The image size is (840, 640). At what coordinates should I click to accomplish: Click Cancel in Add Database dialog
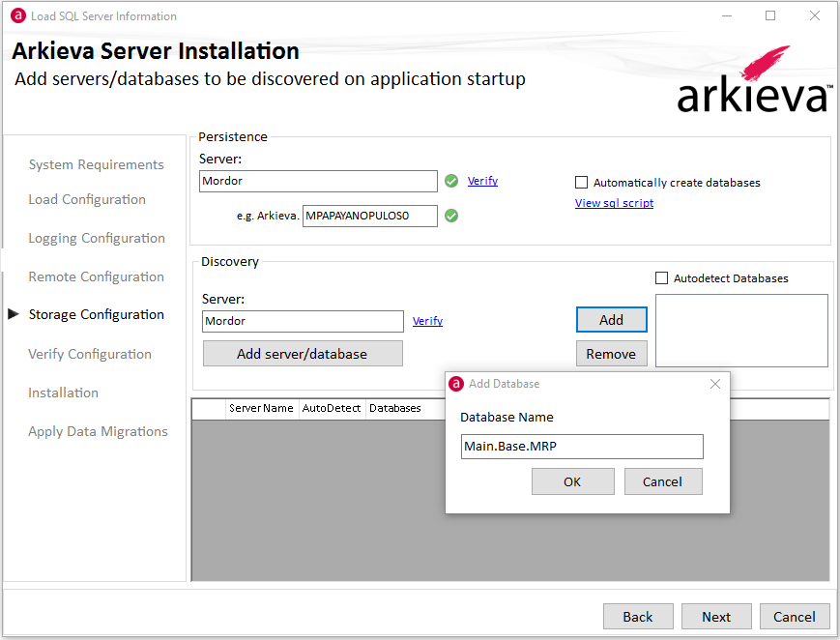point(663,481)
